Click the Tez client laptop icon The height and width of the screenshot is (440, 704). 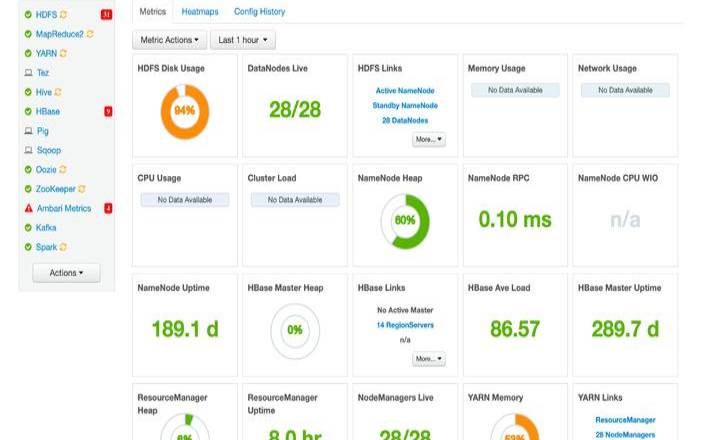(28, 73)
